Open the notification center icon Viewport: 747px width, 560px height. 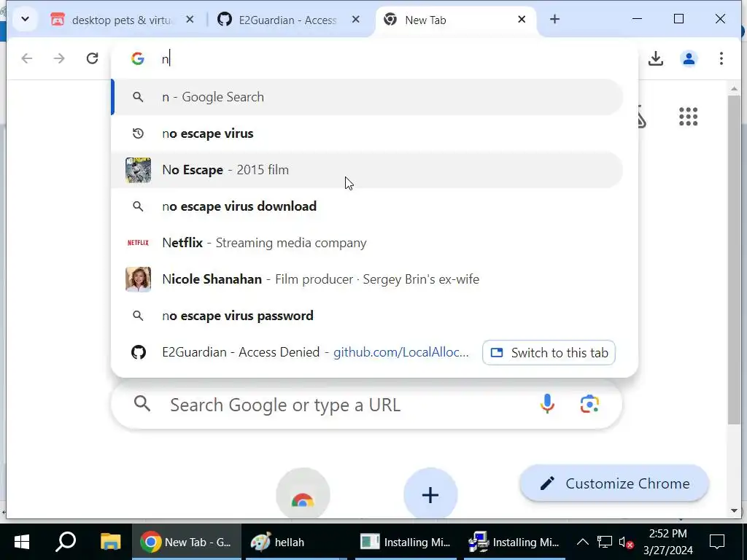[717, 542]
